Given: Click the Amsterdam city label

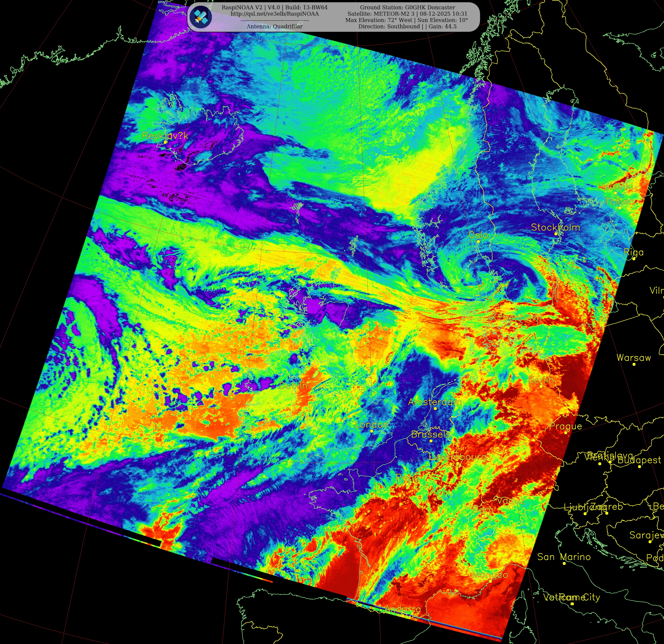Looking at the screenshot, I should click(x=435, y=402).
